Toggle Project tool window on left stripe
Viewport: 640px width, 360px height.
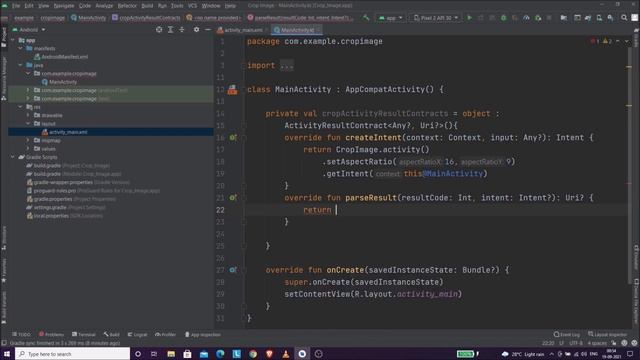click(4, 36)
